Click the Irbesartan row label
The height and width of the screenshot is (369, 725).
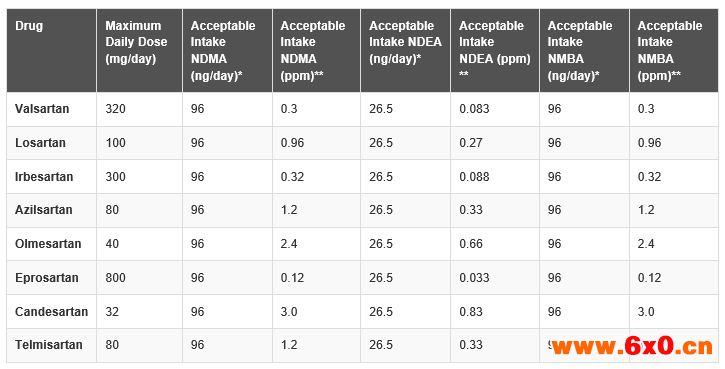[44, 177]
